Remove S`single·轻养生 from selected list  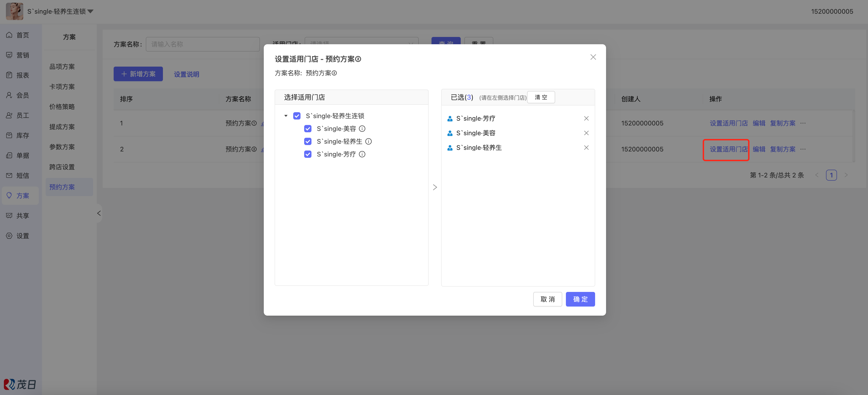point(586,148)
